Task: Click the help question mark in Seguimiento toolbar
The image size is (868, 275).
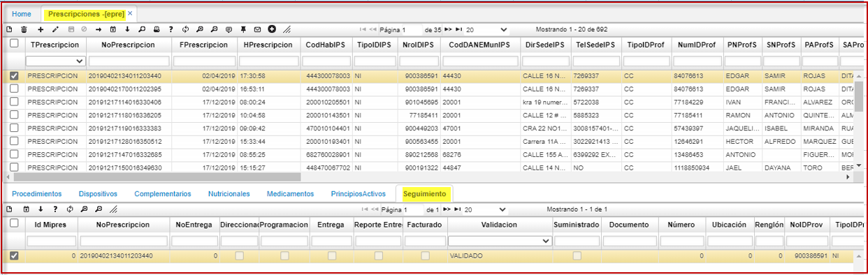Action: pyautogui.click(x=55, y=209)
